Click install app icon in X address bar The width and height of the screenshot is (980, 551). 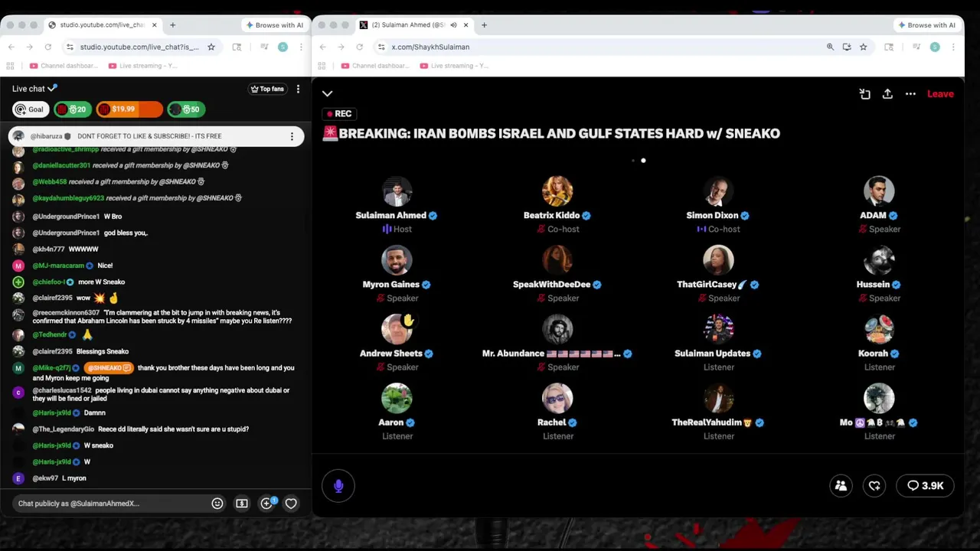coord(847,47)
